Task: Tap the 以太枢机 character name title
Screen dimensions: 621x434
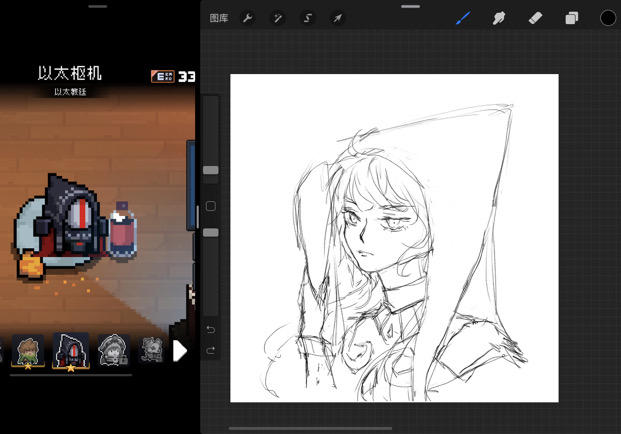Action: tap(70, 74)
